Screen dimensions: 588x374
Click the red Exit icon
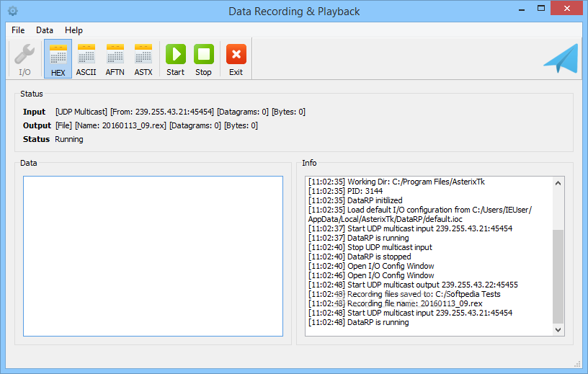236,59
